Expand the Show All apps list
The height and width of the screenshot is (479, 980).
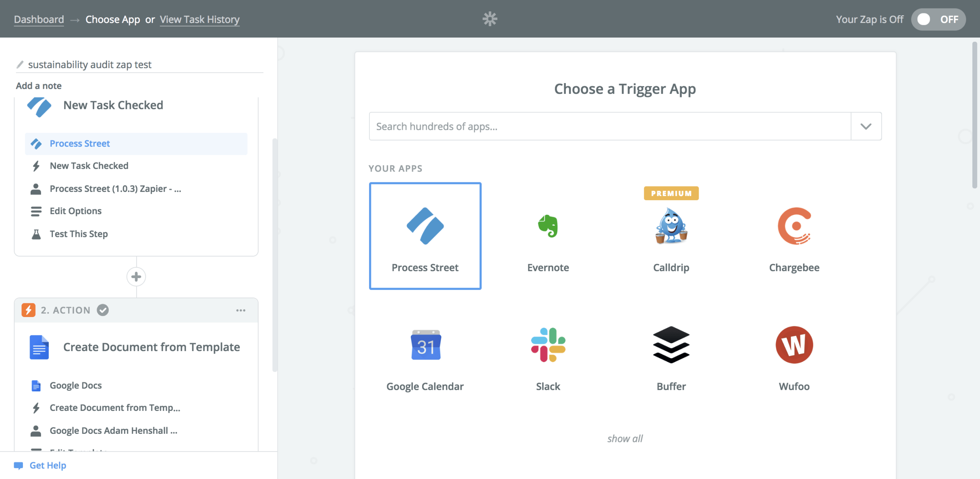click(x=625, y=438)
